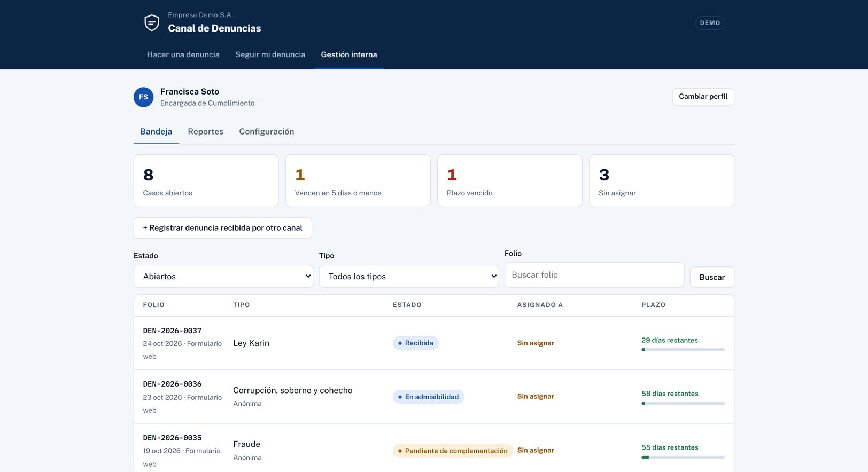Click the FS user avatar
The height and width of the screenshot is (472, 868).
coord(143,97)
